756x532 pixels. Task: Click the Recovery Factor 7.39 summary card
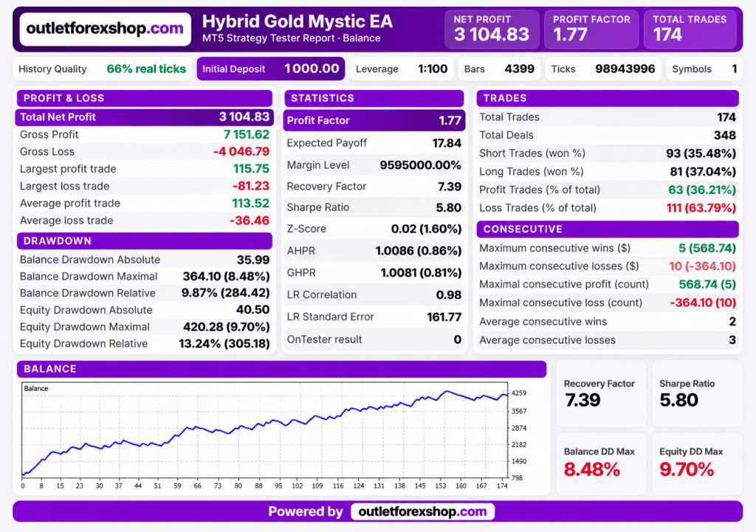tap(601, 394)
